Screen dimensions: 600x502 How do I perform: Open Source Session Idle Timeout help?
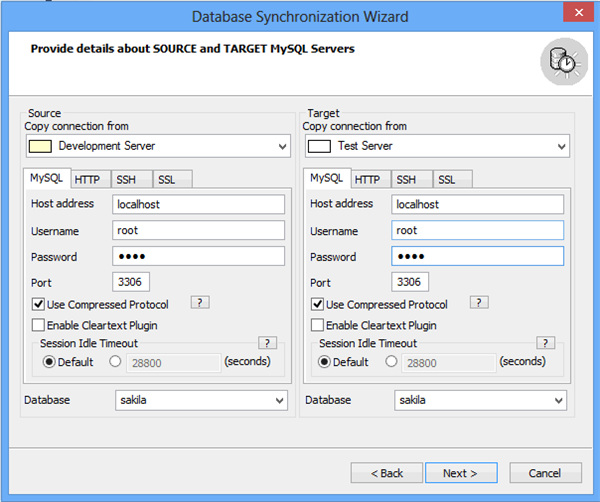[x=266, y=343]
